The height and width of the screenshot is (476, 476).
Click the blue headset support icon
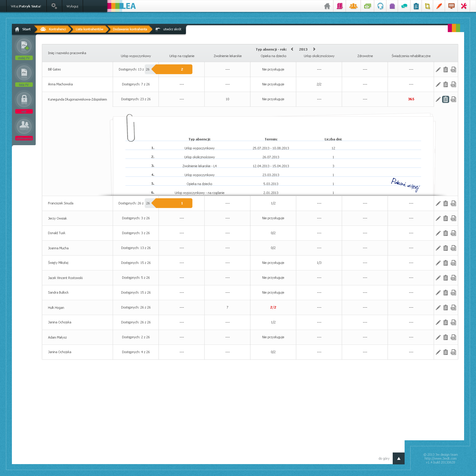(380, 6)
